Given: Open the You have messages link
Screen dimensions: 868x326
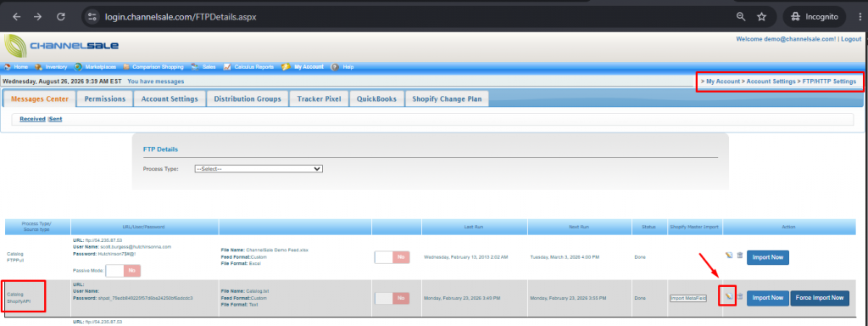Looking at the screenshot, I should (x=156, y=81).
